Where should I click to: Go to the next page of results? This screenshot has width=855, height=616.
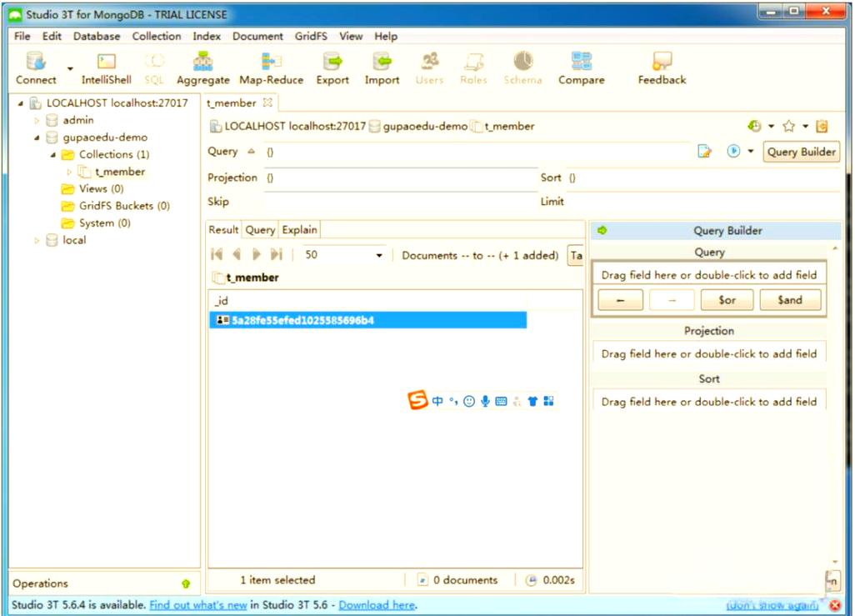coord(256,254)
